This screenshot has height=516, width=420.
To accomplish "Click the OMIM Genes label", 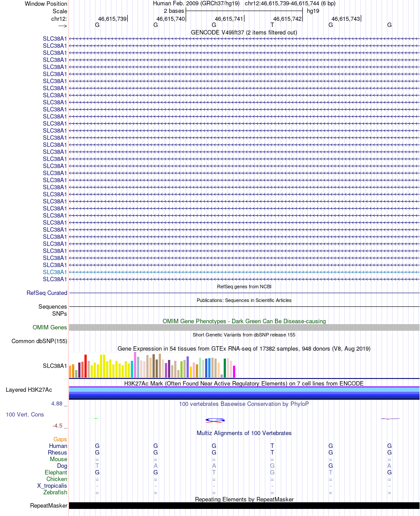I will pos(50,328).
